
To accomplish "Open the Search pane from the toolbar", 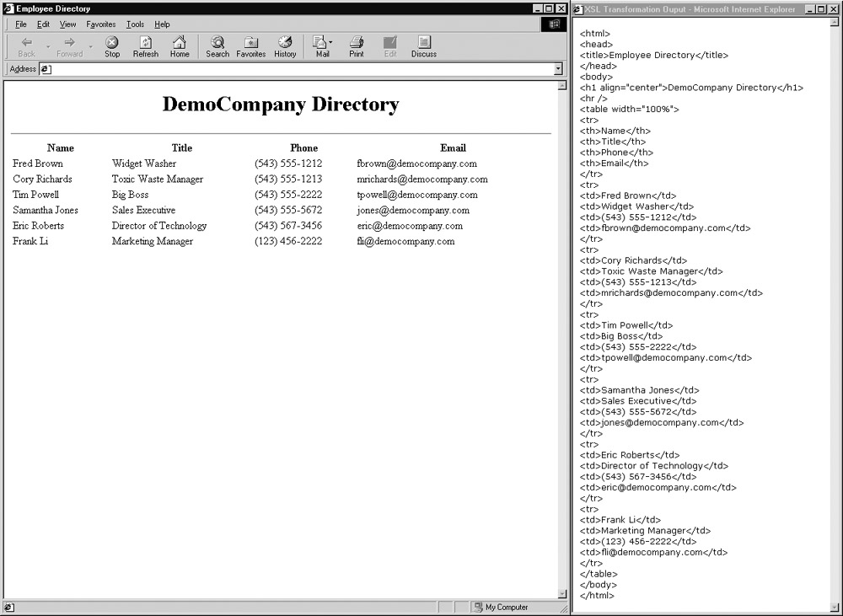I will [217, 46].
